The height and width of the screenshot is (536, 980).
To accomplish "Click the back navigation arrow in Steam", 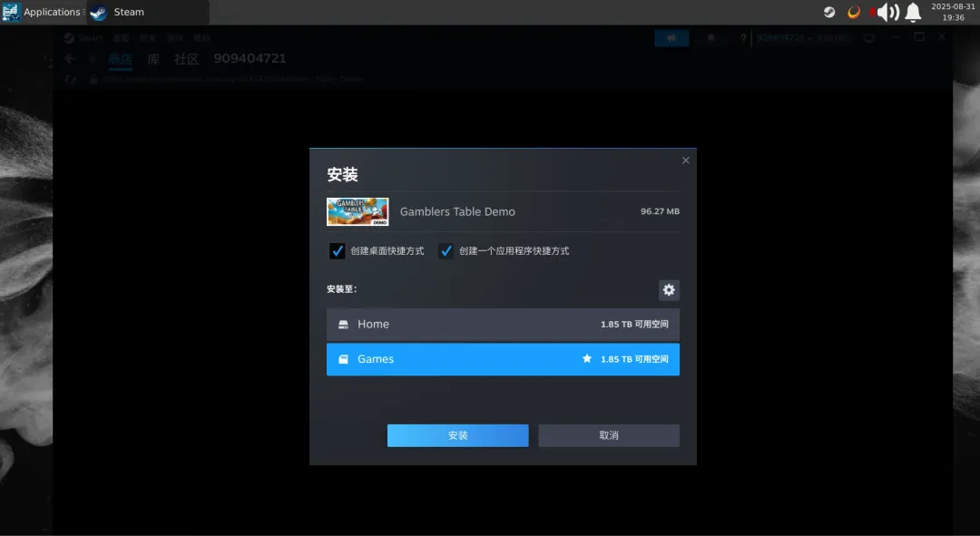I will click(70, 58).
